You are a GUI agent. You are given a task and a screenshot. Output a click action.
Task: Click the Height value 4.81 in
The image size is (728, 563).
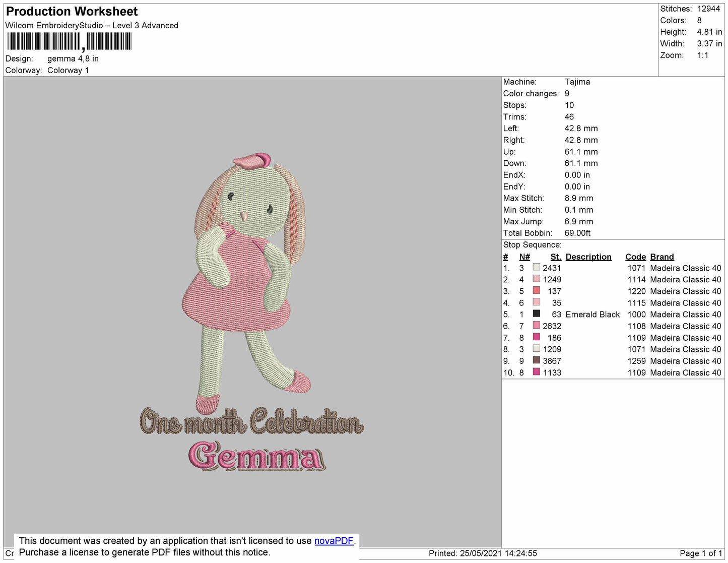(709, 32)
